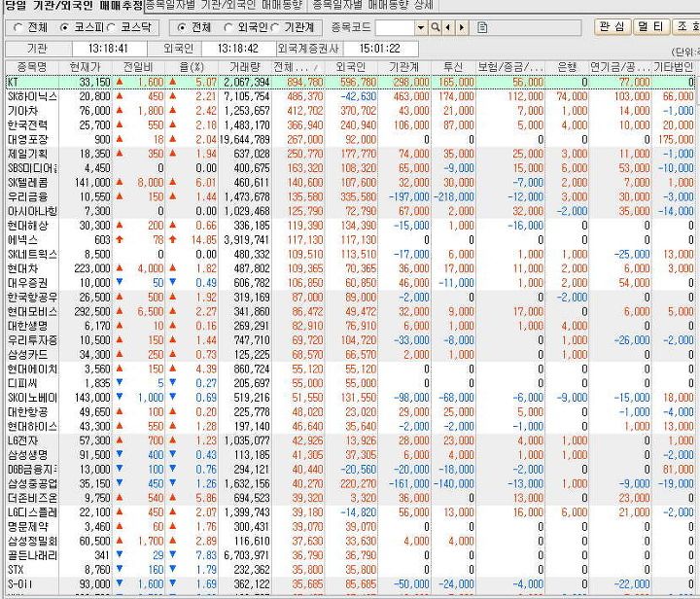Select the 에넥스 row name
The image size is (700, 599).
[22, 239]
